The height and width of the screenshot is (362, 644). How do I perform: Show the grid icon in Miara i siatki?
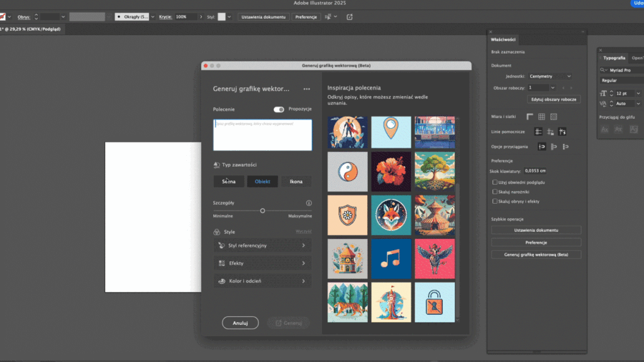tap(541, 116)
